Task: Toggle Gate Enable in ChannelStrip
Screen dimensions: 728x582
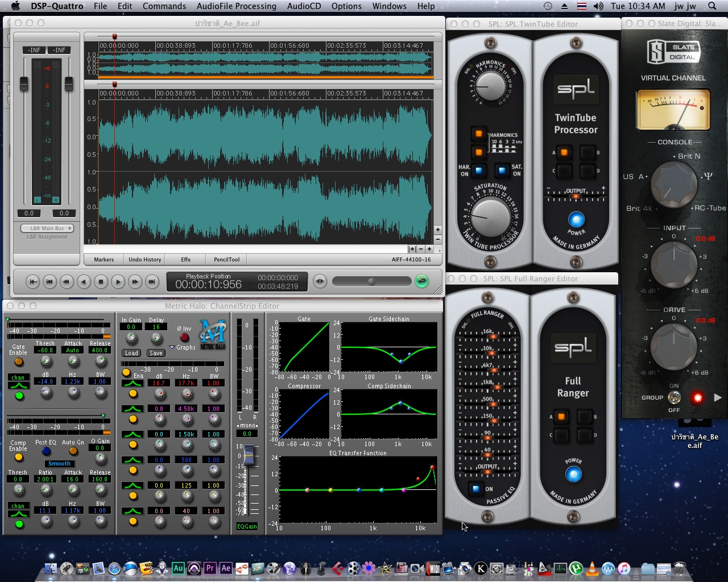Action: point(19,361)
